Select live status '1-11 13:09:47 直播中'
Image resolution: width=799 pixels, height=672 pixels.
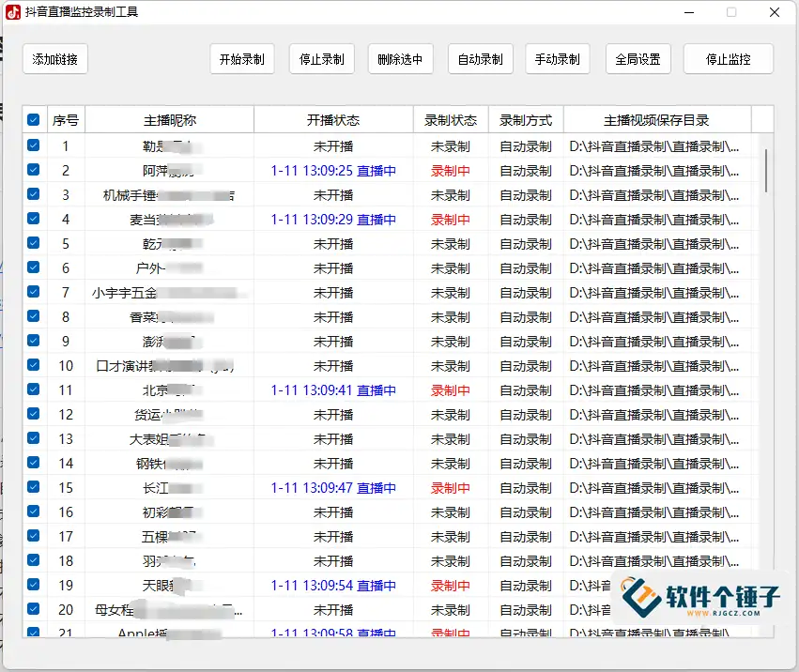tap(333, 488)
